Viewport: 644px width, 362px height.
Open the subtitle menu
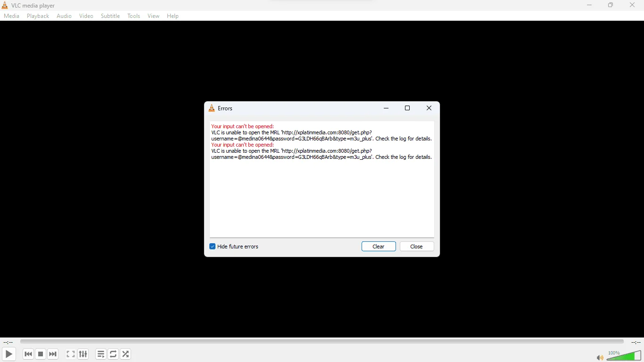pyautogui.click(x=110, y=16)
